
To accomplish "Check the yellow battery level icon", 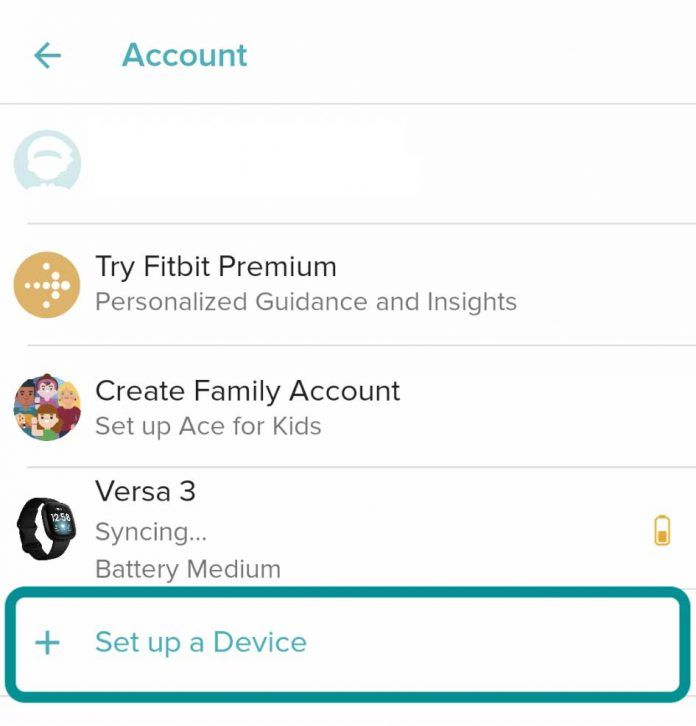I will click(662, 530).
